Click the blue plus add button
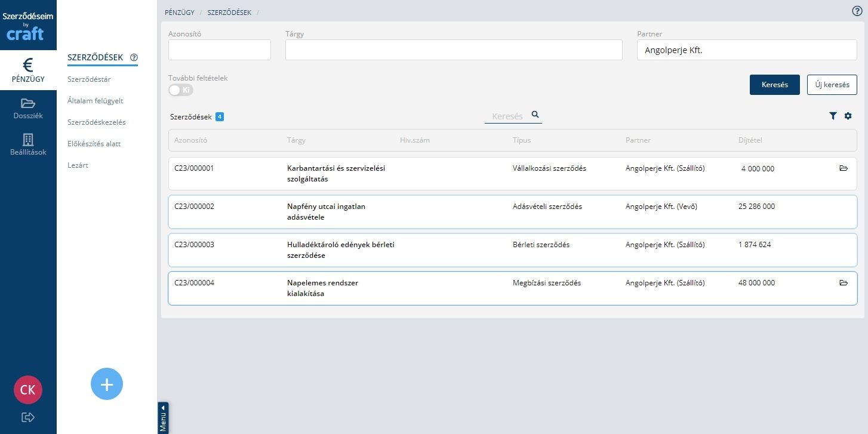Screen dimensions: 868x434 [x=107, y=384]
